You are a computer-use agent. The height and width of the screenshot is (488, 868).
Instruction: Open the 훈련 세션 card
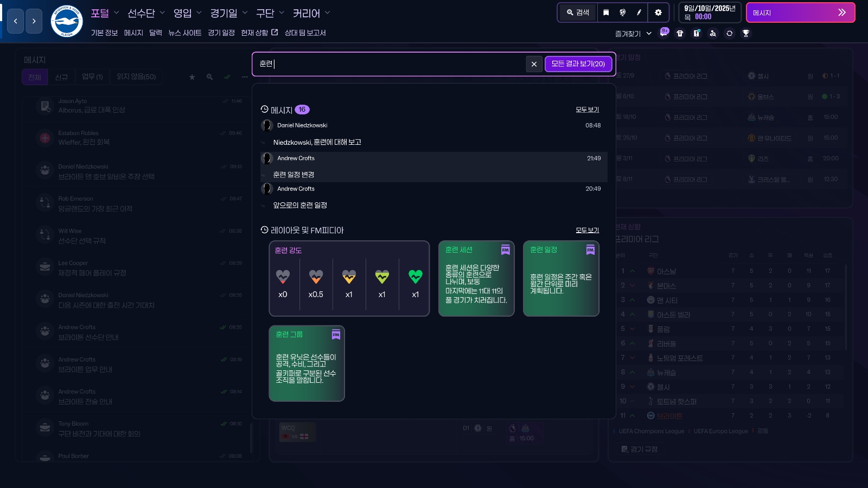click(x=476, y=278)
